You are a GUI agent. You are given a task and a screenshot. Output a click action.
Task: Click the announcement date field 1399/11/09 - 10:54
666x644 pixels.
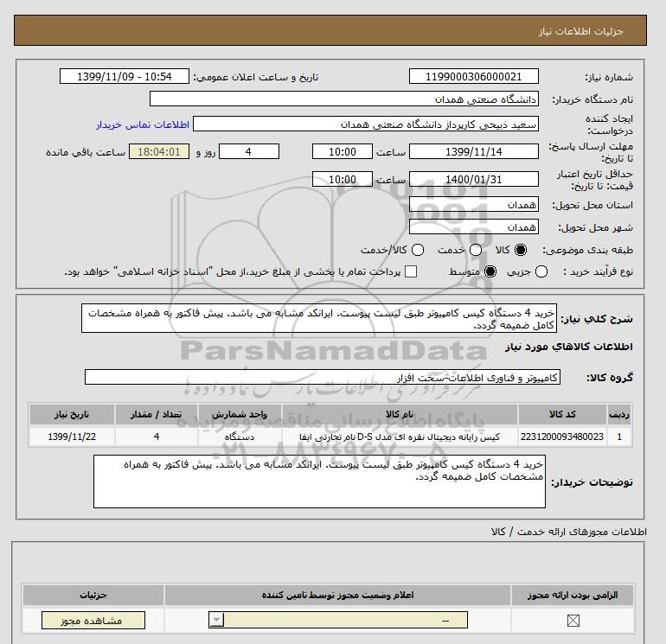point(124,76)
